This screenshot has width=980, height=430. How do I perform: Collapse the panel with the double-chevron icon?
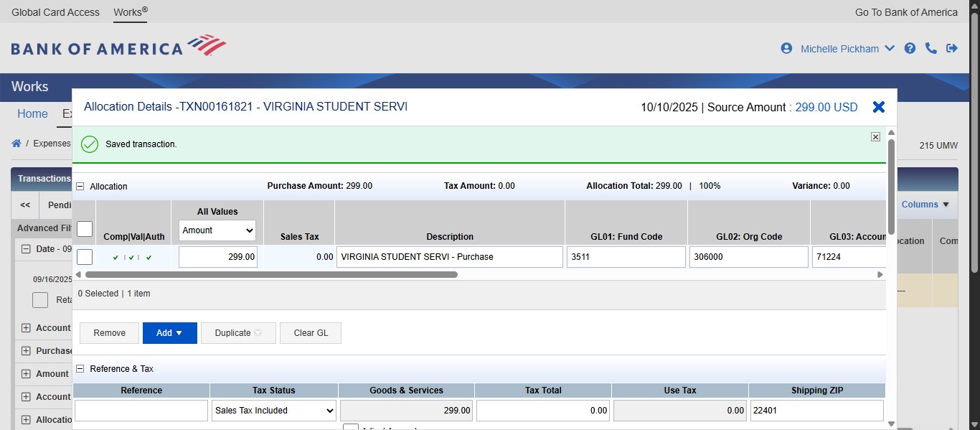(24, 205)
